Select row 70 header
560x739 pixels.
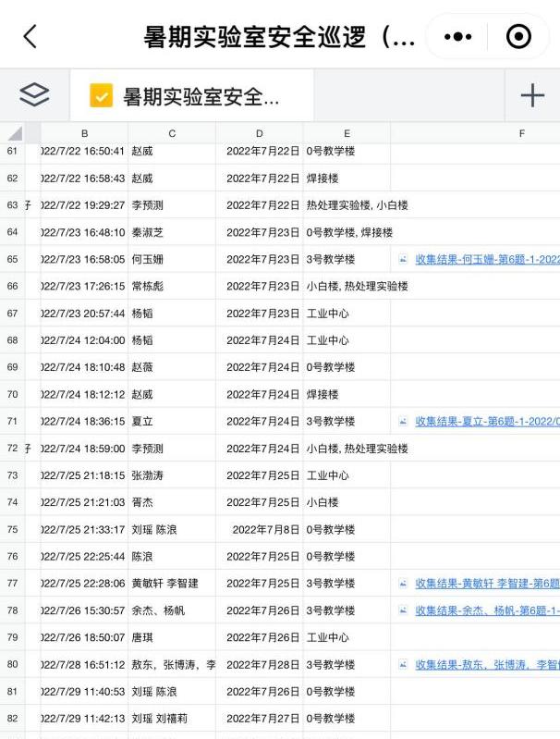click(13, 394)
